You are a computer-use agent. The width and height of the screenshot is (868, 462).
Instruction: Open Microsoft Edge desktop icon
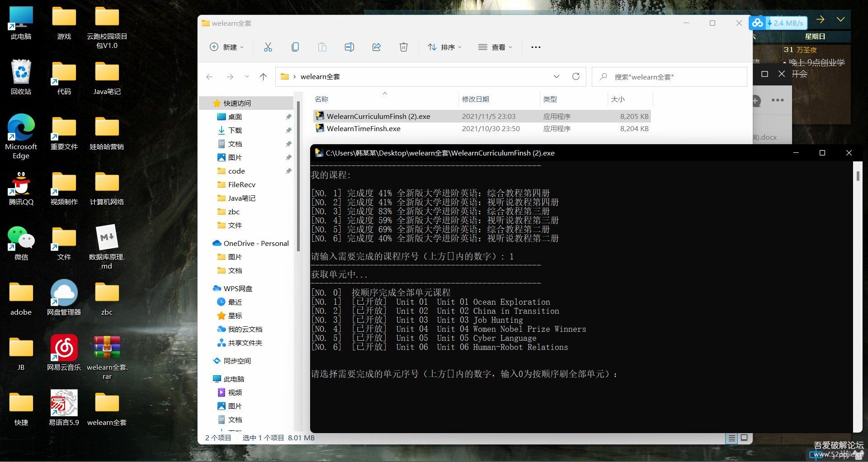pyautogui.click(x=21, y=136)
